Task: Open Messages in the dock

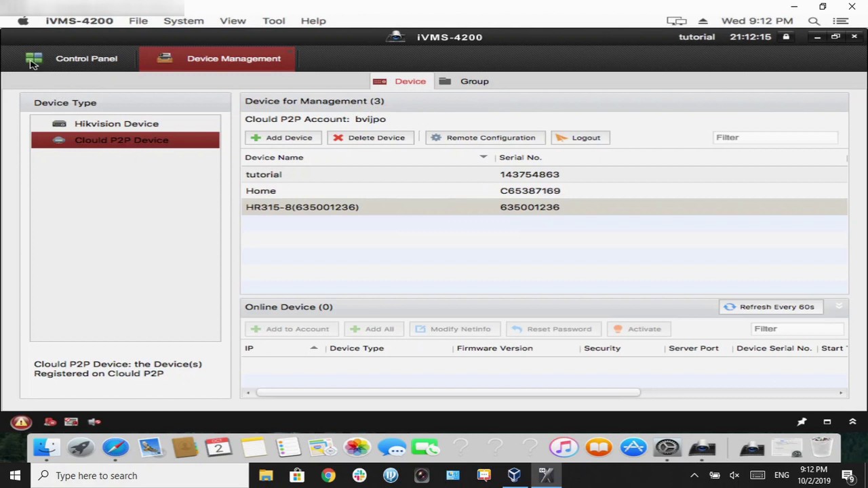Action: [x=391, y=448]
